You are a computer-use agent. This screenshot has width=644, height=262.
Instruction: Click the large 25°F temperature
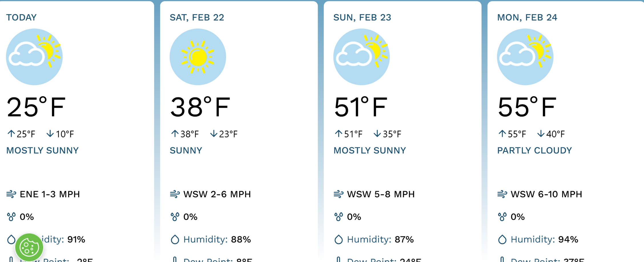tap(36, 107)
